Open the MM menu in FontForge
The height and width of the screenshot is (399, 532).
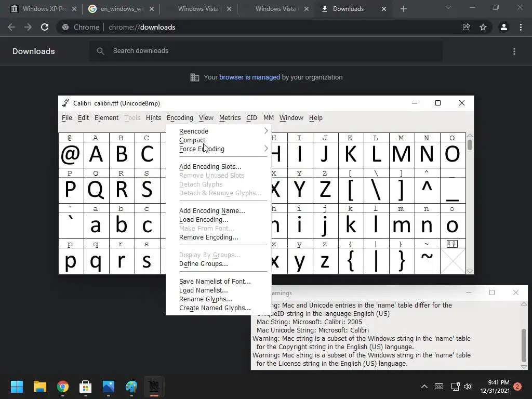[x=269, y=118]
